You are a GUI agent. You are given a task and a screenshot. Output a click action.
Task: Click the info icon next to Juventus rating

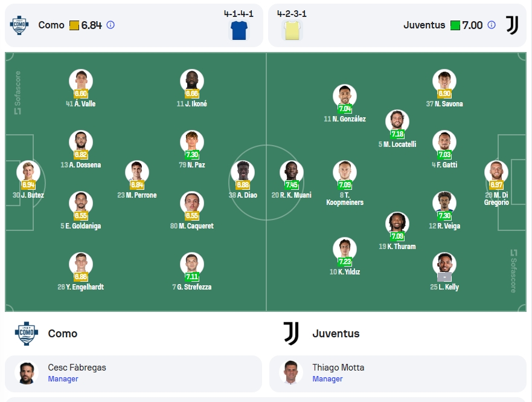(492, 25)
